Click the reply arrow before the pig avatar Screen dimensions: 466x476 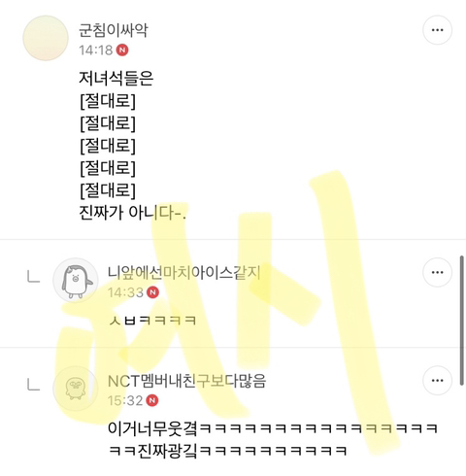[x=34, y=277]
